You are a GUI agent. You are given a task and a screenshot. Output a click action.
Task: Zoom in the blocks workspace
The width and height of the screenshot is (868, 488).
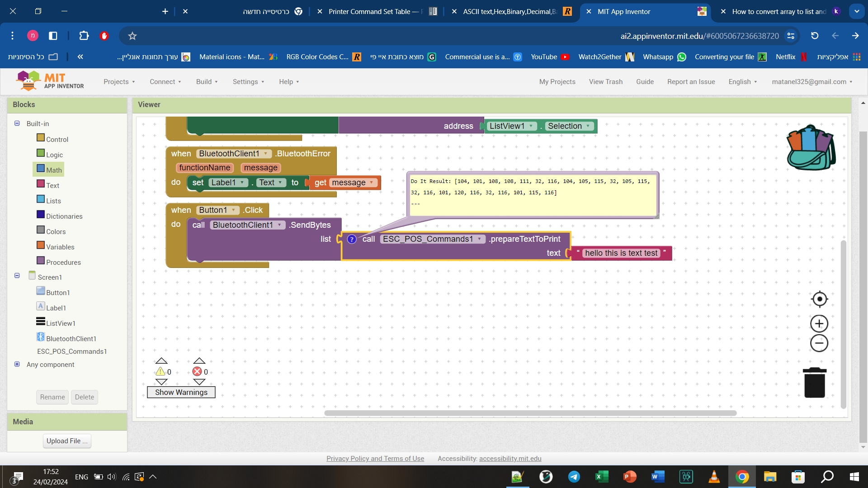819,324
